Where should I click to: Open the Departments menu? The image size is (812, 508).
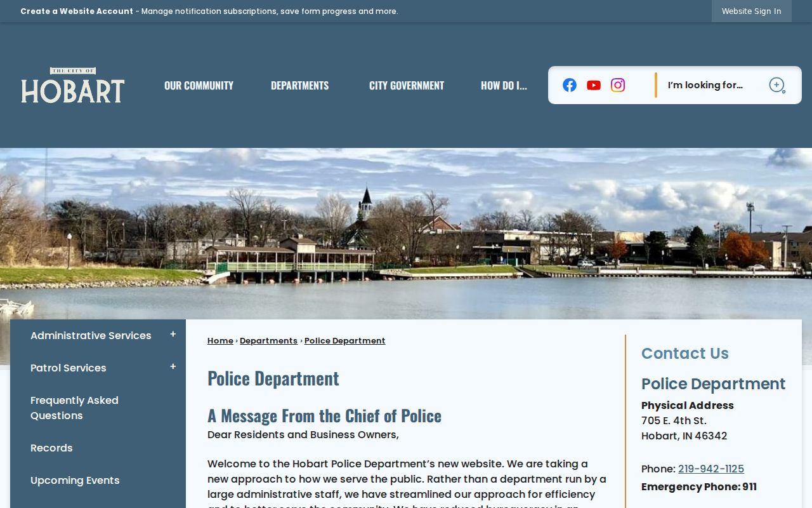tap(299, 85)
